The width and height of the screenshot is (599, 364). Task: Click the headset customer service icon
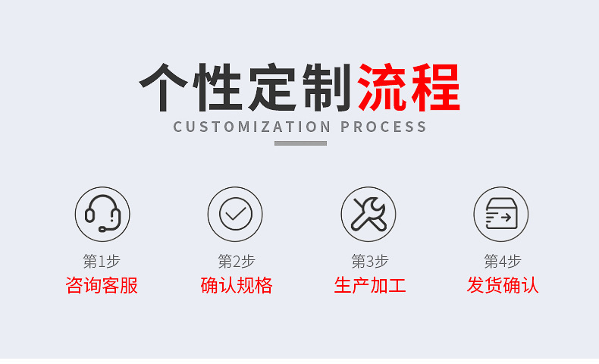(102, 214)
